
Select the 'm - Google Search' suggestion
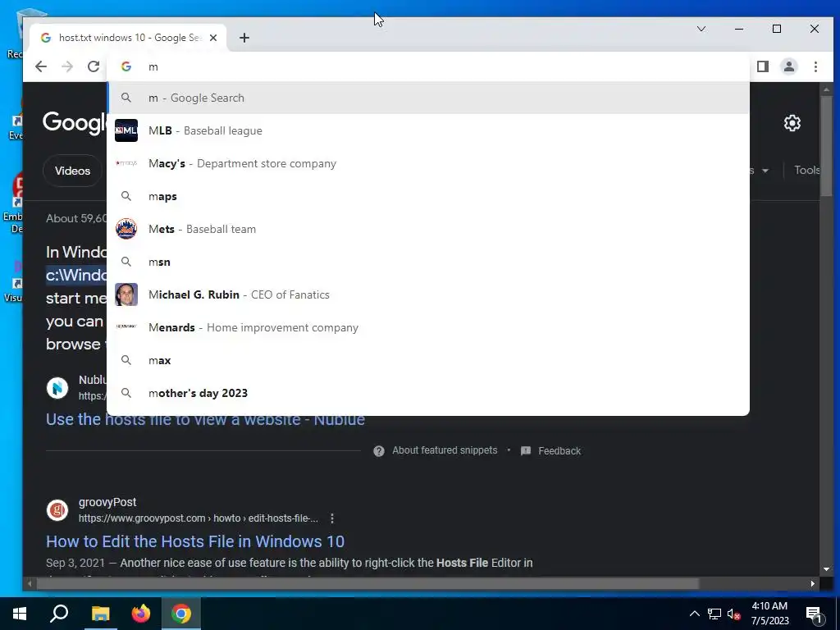tap(428, 98)
